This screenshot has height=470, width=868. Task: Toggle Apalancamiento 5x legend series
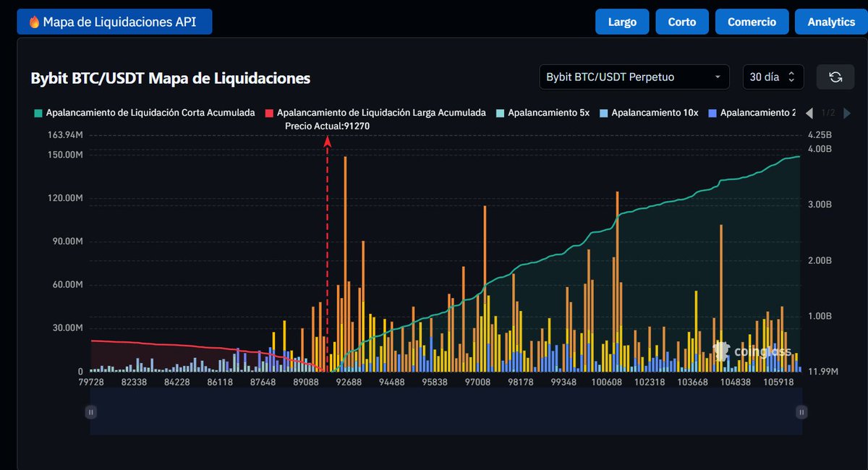(543, 113)
